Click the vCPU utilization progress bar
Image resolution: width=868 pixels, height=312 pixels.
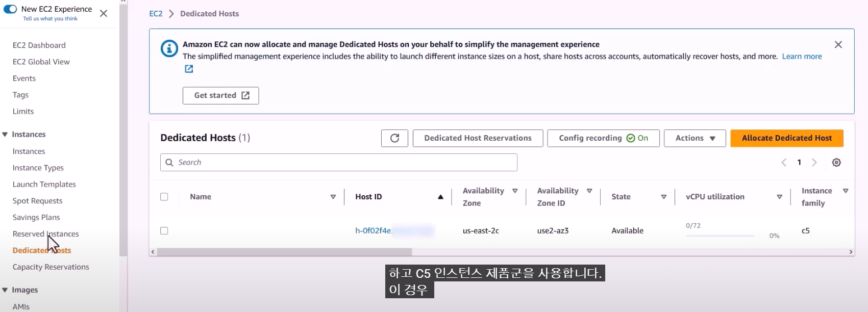(720, 236)
